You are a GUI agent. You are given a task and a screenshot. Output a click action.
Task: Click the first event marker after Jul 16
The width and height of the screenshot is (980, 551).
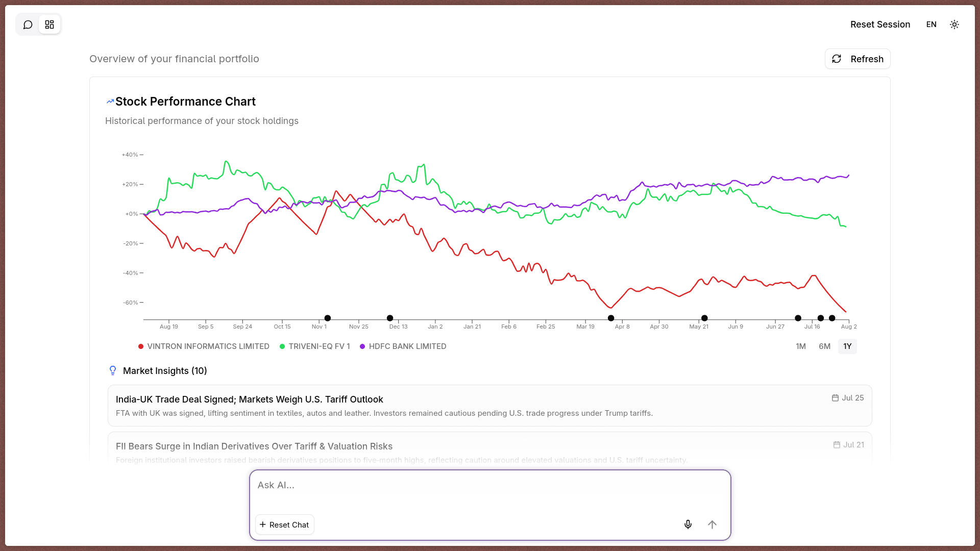coord(821,318)
